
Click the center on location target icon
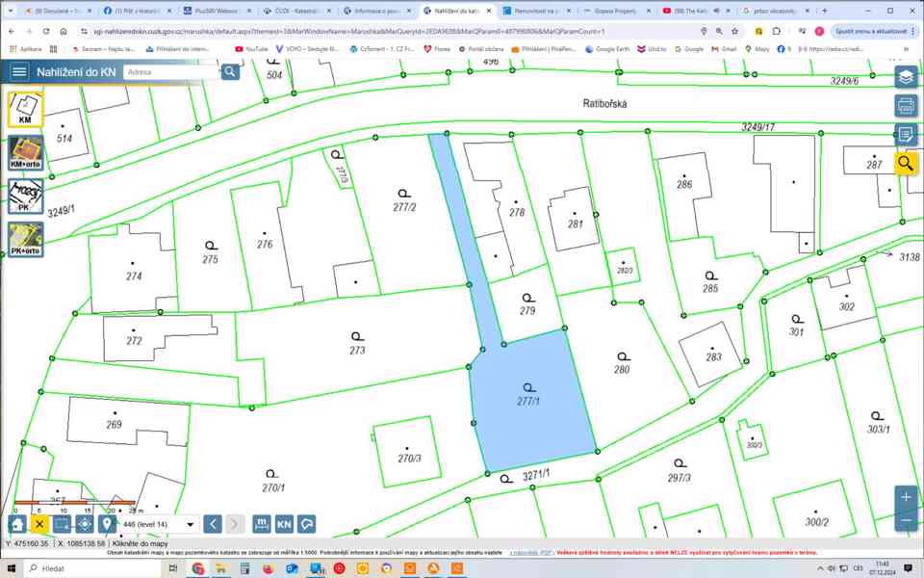tap(85, 524)
